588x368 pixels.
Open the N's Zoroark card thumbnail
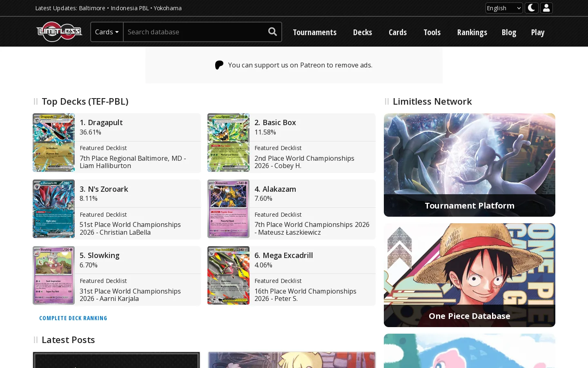pos(53,209)
